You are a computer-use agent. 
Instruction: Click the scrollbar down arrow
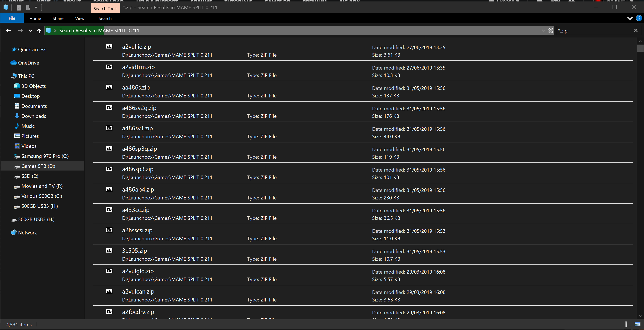[x=640, y=316]
